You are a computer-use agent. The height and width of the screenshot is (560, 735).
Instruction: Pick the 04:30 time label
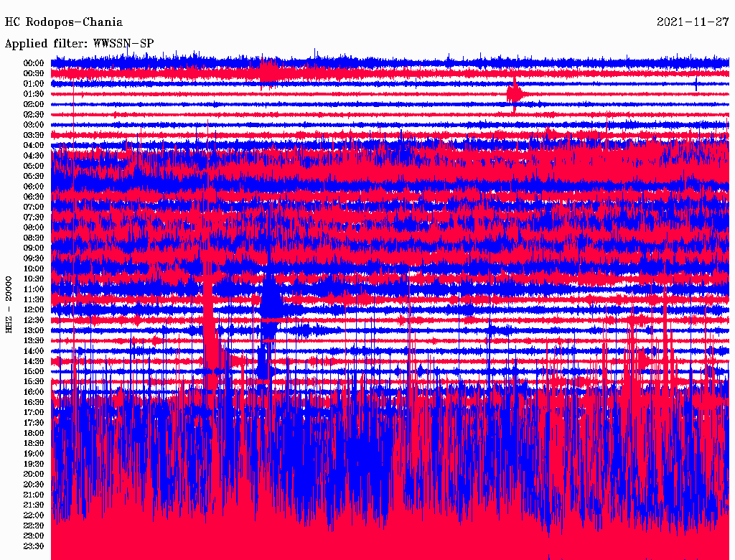tap(34, 156)
